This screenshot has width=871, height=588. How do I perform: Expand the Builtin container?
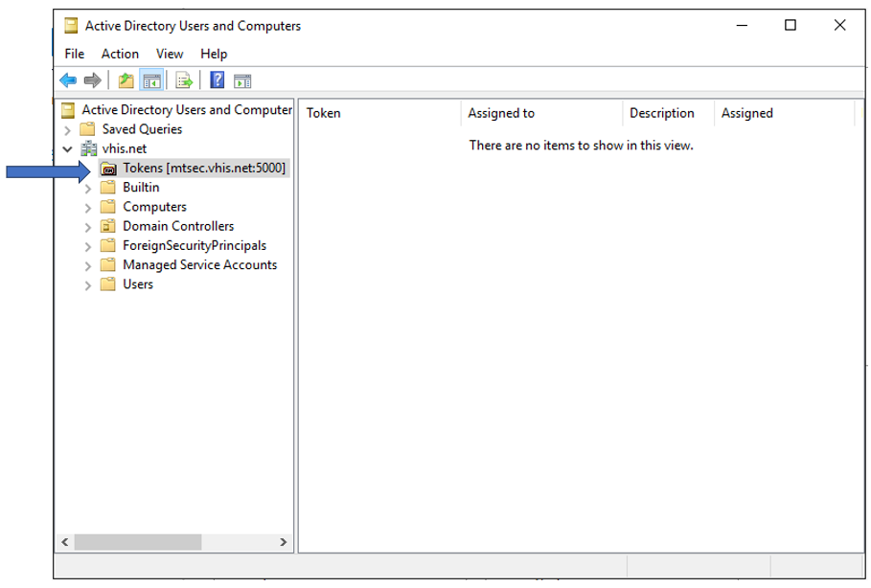click(88, 189)
